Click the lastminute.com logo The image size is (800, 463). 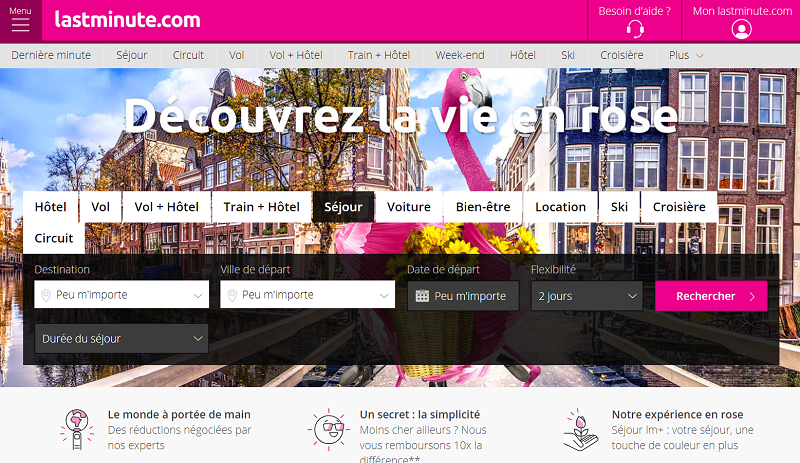click(128, 19)
